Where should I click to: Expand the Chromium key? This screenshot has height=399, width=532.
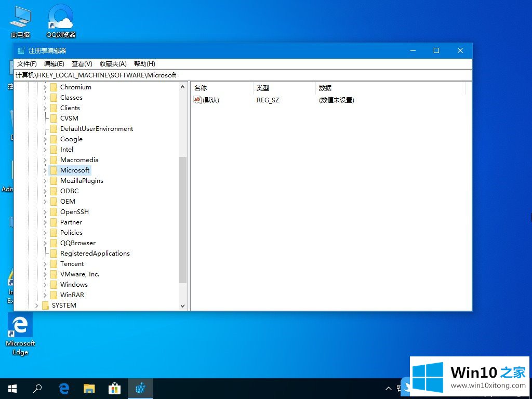pyautogui.click(x=45, y=87)
